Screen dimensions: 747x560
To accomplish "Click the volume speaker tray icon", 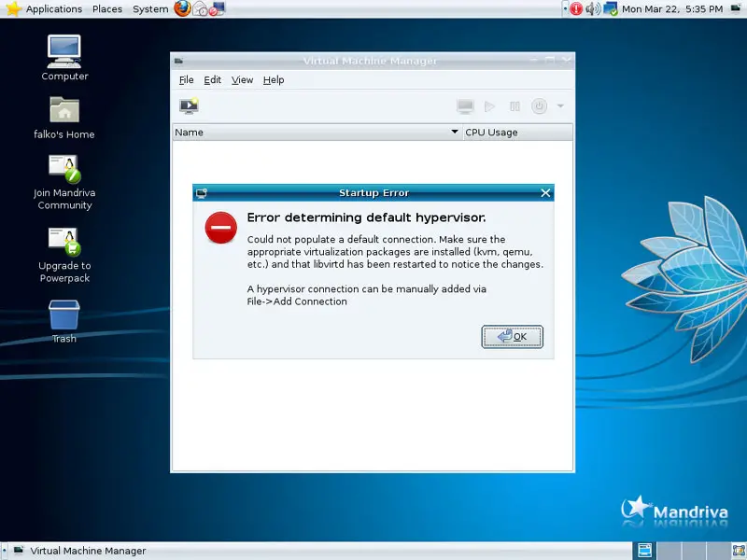I will tap(593, 8).
